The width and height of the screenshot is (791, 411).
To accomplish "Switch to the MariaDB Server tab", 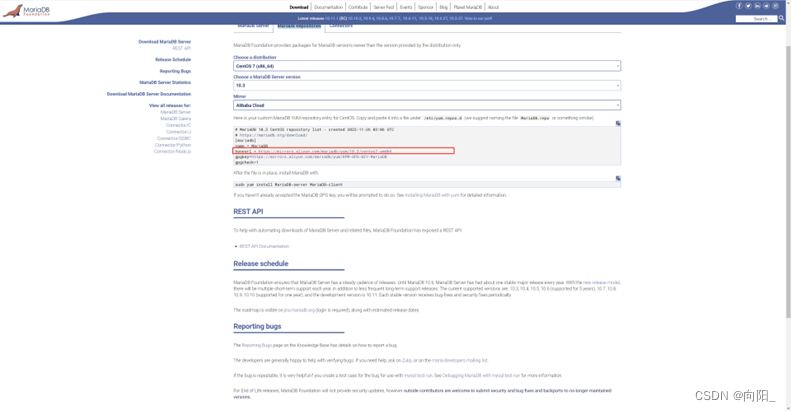I will pyautogui.click(x=253, y=26).
